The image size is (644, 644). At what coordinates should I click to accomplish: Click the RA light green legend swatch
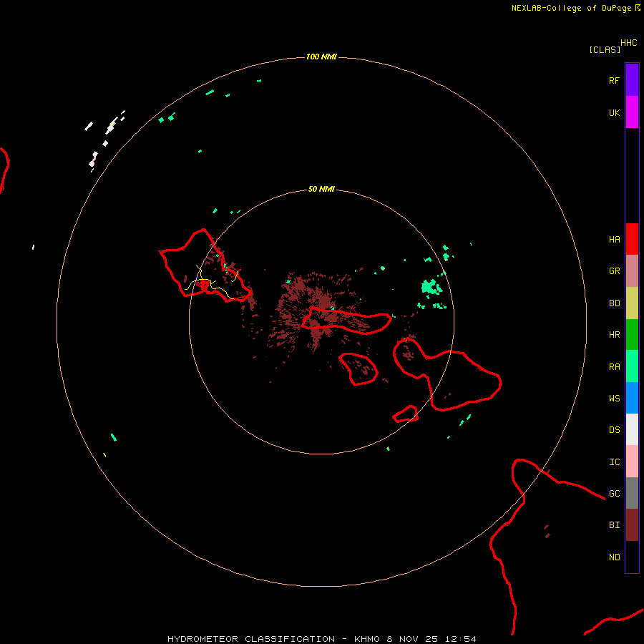pos(632,366)
